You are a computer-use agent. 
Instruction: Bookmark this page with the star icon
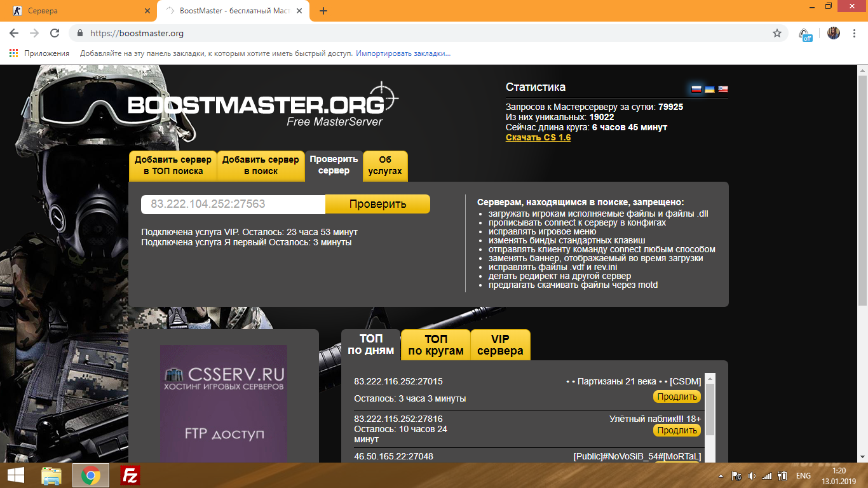(x=777, y=33)
